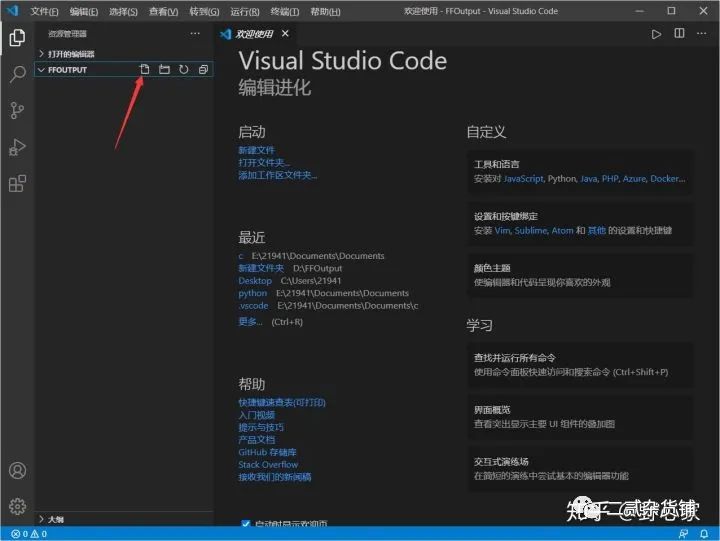Screen dimensions: 720x541
Task: Close the 欢迎使用 tab
Action: pyautogui.click(x=285, y=34)
